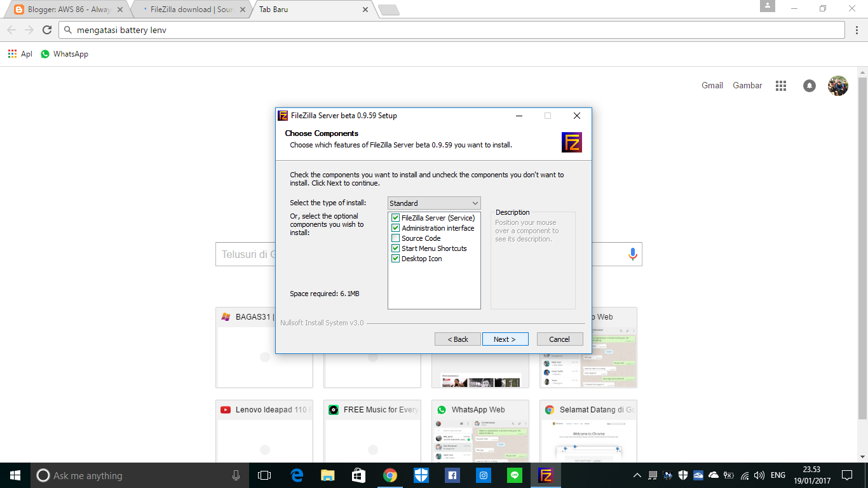Open File Explorer from taskbar
The height and width of the screenshot is (488, 868).
click(328, 475)
